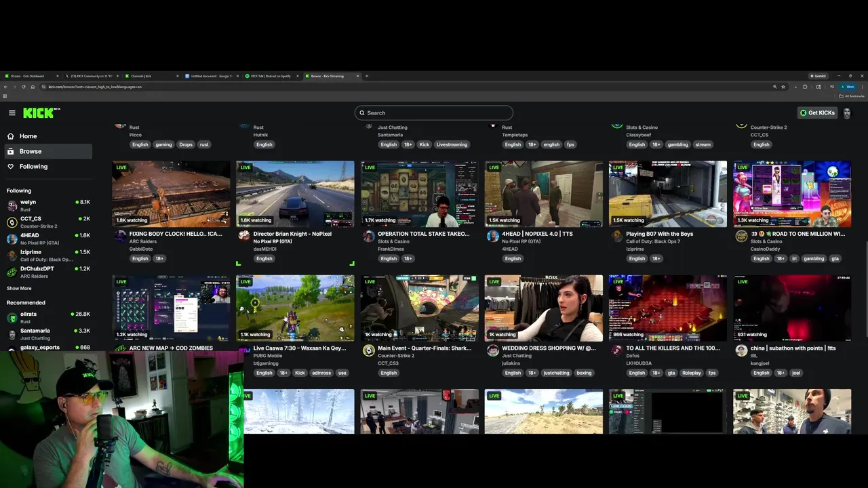Open Chrome three-dot menu
This screenshot has height=488, width=868.
[x=862, y=87]
